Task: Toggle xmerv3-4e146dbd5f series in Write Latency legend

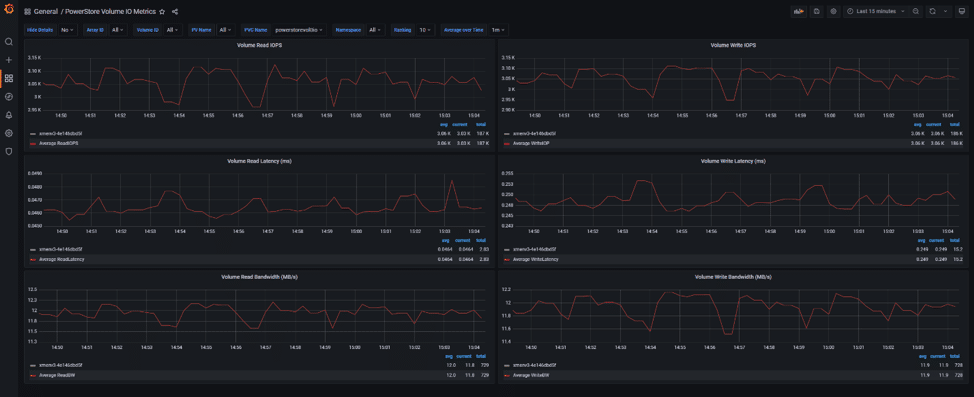Action: [534, 249]
